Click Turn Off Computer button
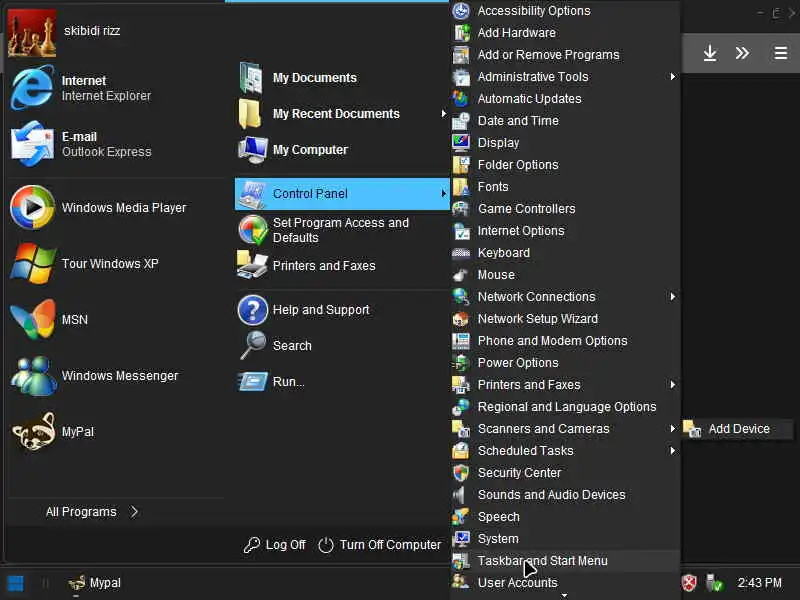Image resolution: width=800 pixels, height=600 pixels. pyautogui.click(x=379, y=545)
